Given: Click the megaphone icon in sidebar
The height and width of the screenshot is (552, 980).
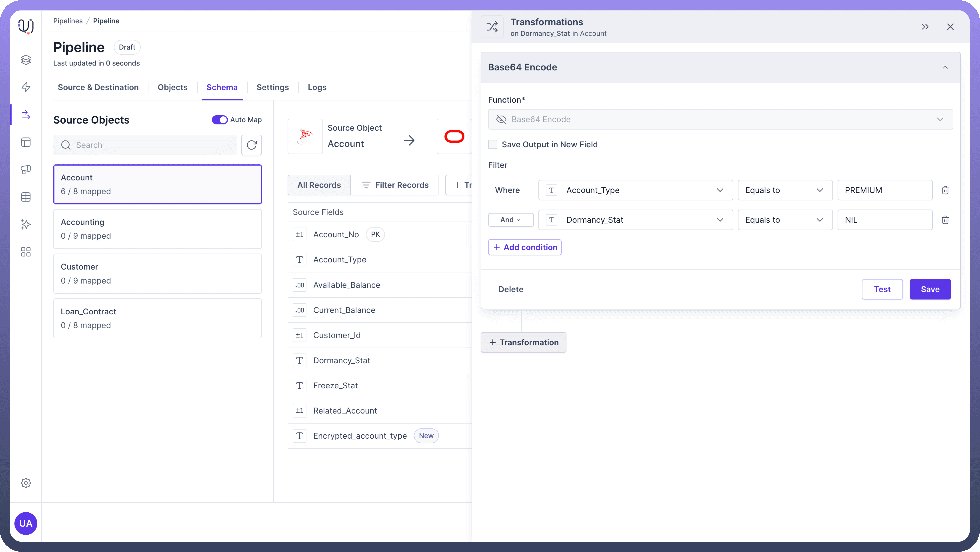Looking at the screenshot, I should click(x=26, y=169).
